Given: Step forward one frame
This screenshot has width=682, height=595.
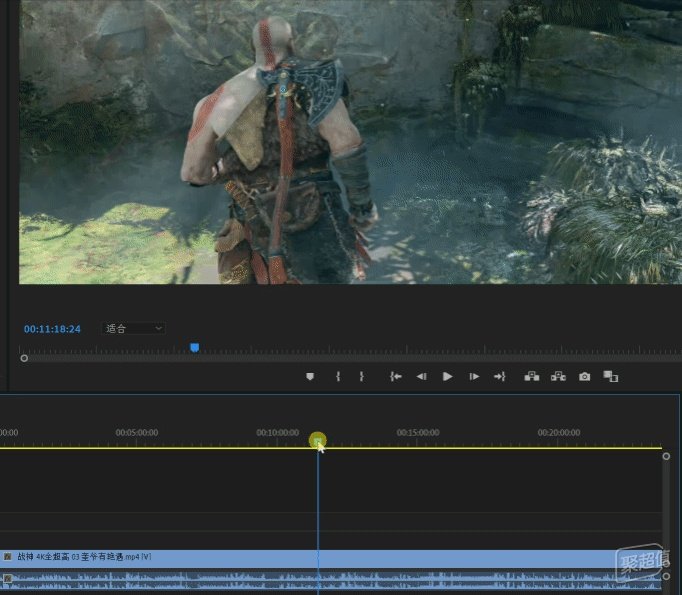Looking at the screenshot, I should (474, 377).
